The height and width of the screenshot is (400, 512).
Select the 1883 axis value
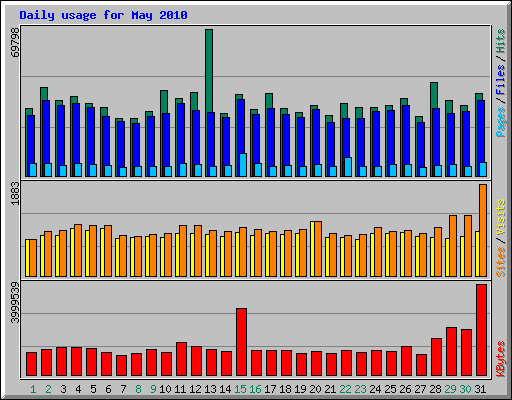15,194
